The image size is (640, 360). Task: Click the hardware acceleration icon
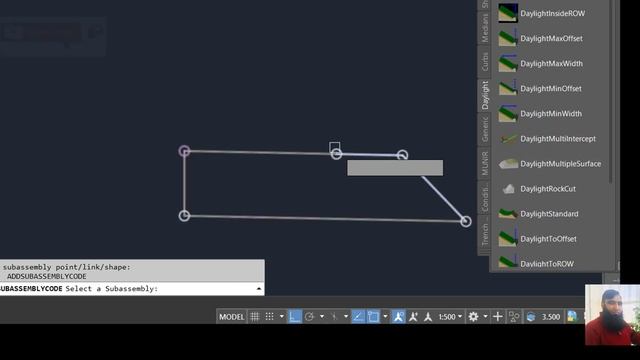click(531, 317)
